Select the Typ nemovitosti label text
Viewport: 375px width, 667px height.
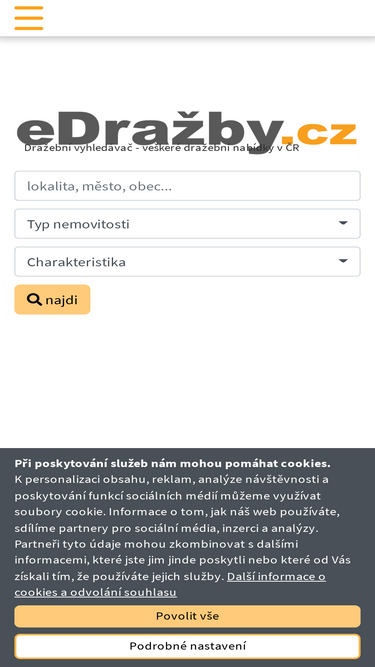(x=78, y=224)
